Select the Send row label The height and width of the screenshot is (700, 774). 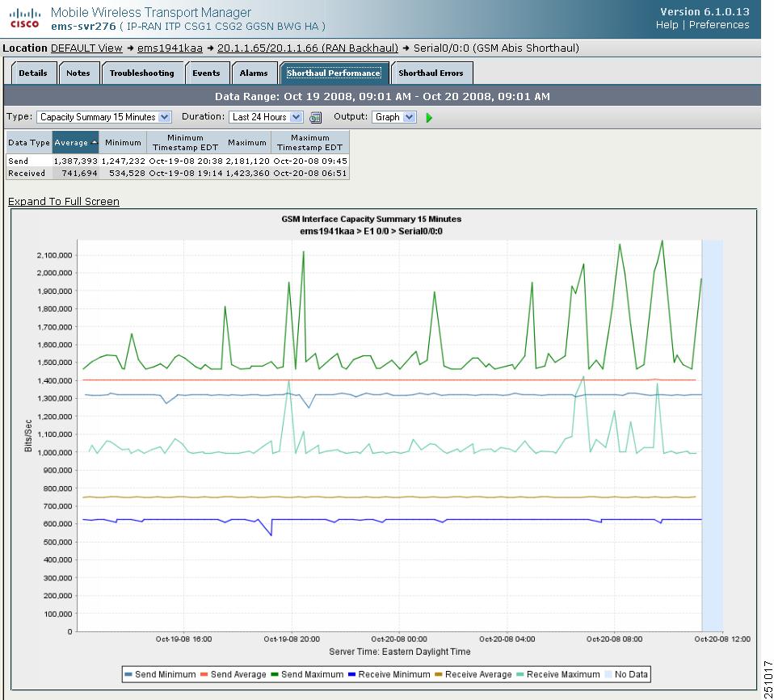tap(19, 161)
